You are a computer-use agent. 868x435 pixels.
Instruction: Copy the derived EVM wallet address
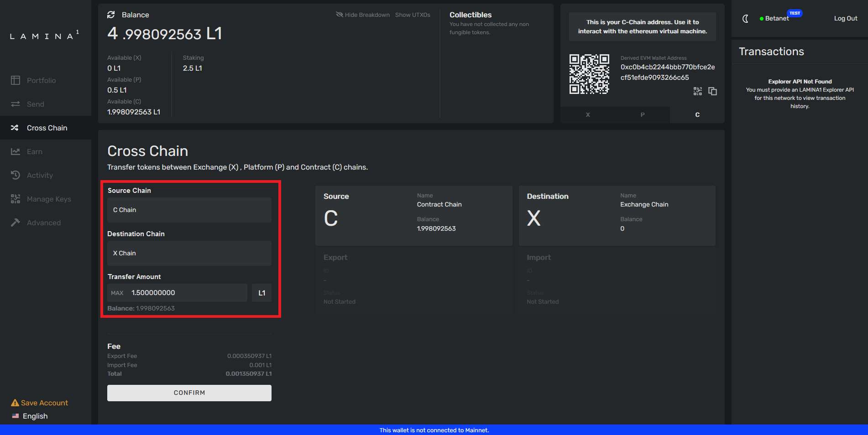(x=712, y=91)
